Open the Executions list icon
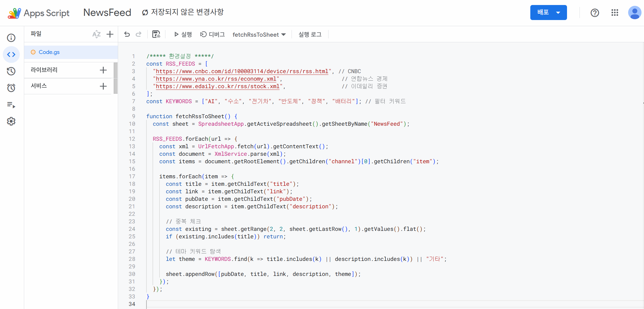Image resolution: width=644 pixels, height=309 pixels. pos(11,105)
